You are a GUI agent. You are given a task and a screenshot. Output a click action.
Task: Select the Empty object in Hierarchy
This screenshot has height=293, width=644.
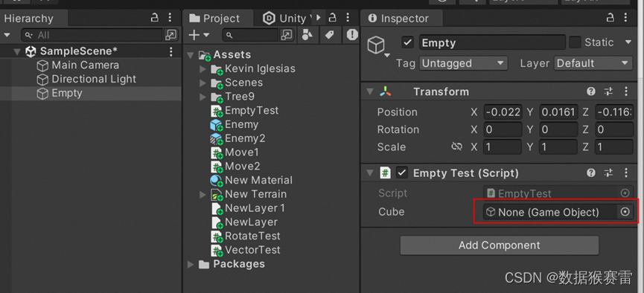tap(66, 93)
